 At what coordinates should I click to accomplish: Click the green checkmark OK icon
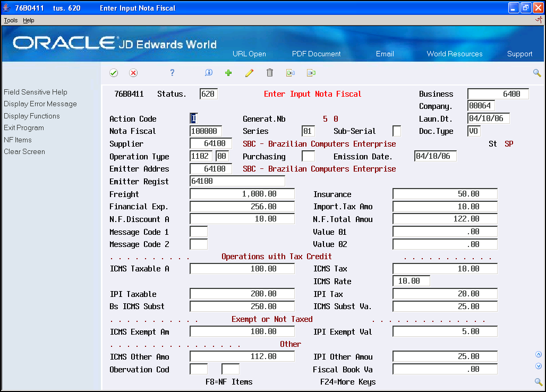coord(114,73)
